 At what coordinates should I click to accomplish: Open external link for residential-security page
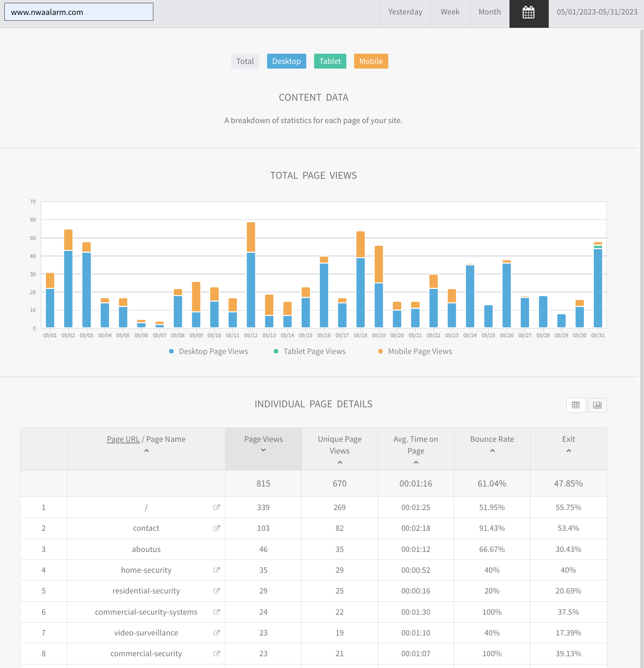click(x=216, y=591)
